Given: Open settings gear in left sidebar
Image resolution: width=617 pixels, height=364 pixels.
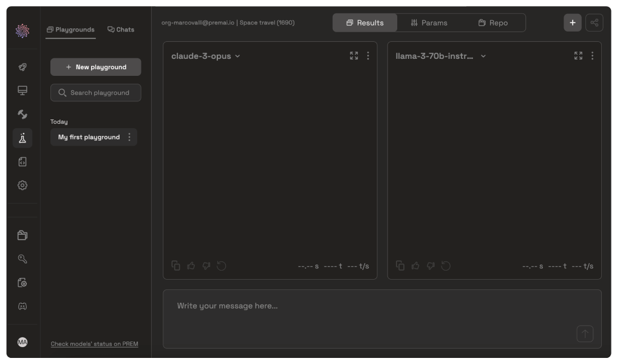Looking at the screenshot, I should 22,186.
